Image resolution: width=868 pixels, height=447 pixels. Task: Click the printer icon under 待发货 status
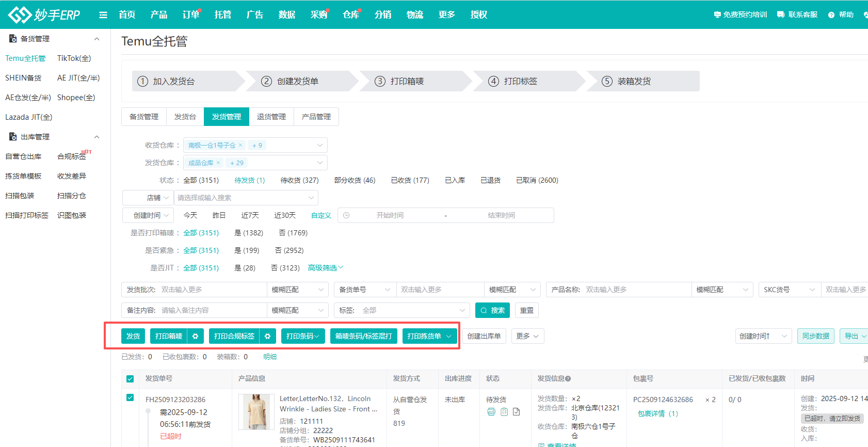coord(491,411)
